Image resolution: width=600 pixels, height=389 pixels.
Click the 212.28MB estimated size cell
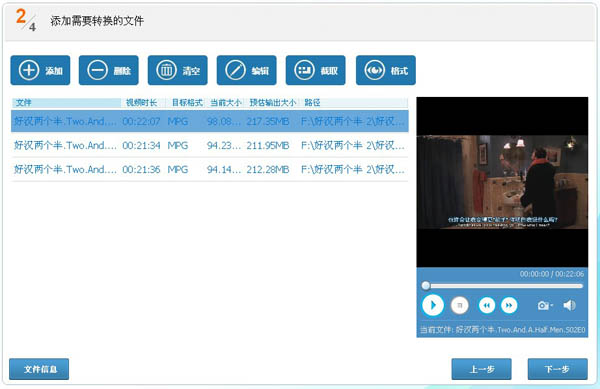pos(267,169)
